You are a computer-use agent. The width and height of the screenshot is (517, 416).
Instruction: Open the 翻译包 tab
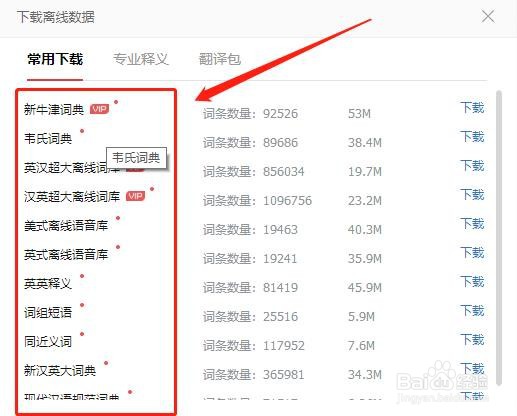coord(220,59)
